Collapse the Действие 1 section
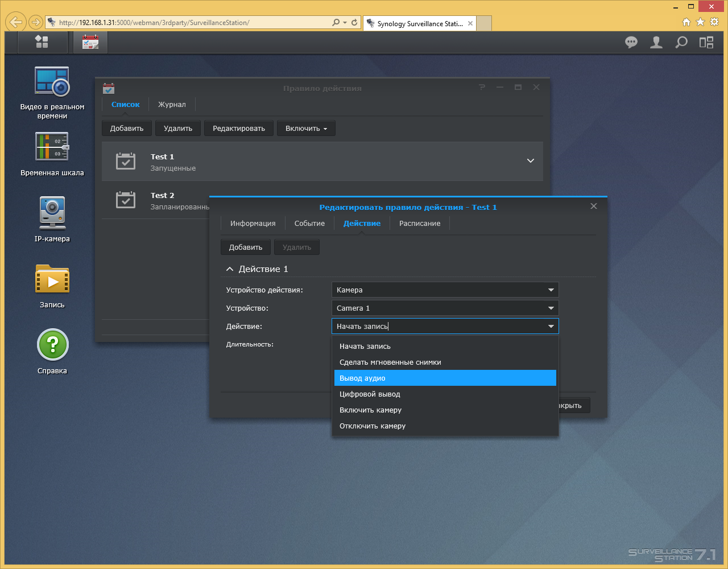 [230, 269]
